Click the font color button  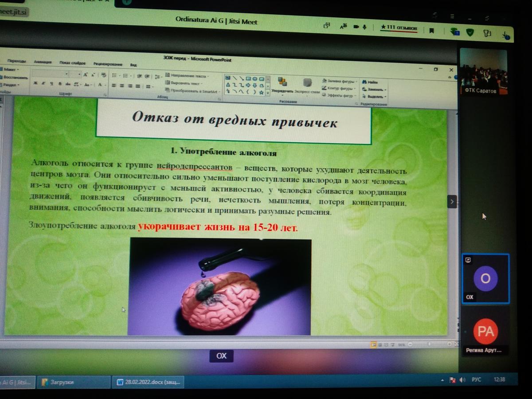tap(100, 85)
